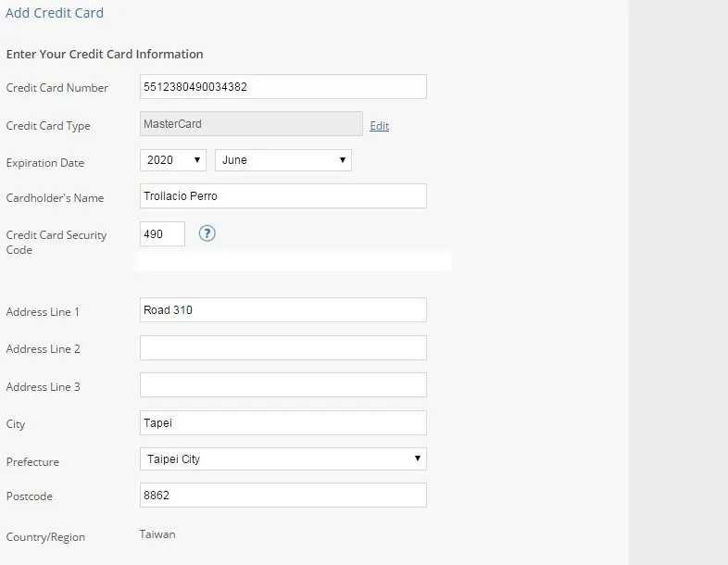Click the Credit Card Number label
Image resolution: width=728 pixels, height=565 pixels.
coord(57,88)
